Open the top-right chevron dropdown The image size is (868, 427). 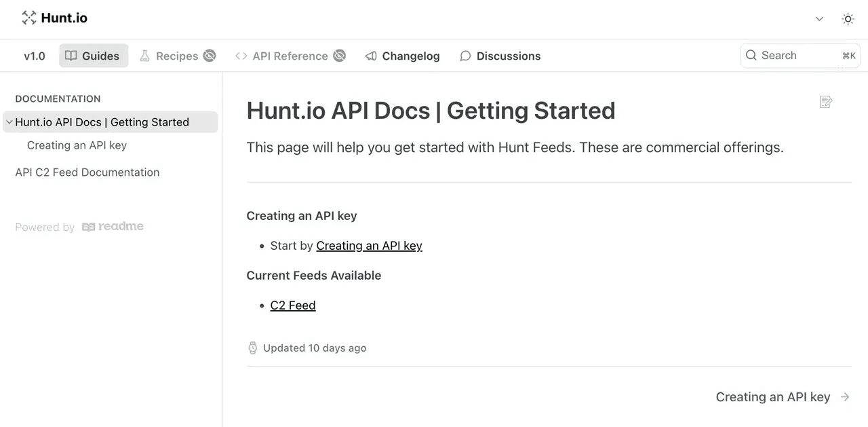[x=819, y=19]
